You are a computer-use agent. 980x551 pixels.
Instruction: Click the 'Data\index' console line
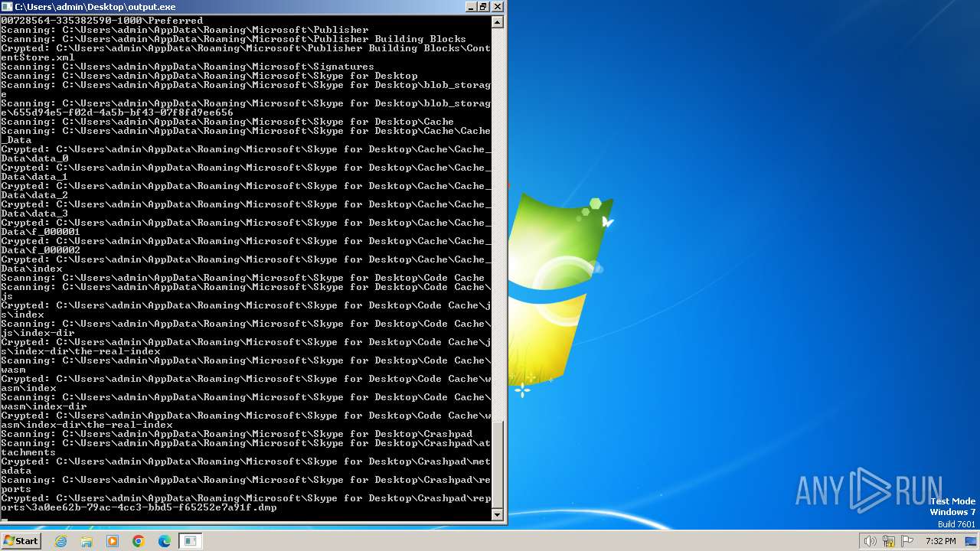(31, 269)
